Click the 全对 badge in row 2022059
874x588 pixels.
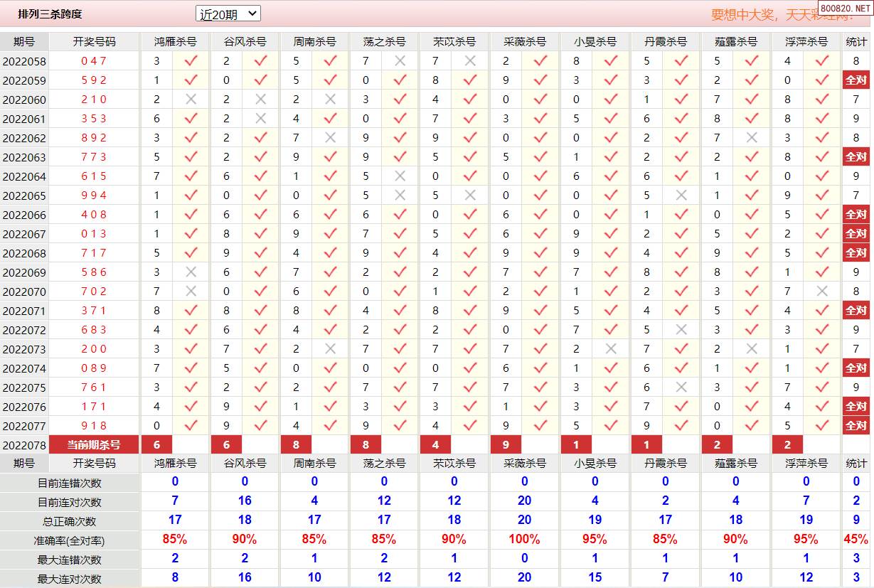click(856, 80)
